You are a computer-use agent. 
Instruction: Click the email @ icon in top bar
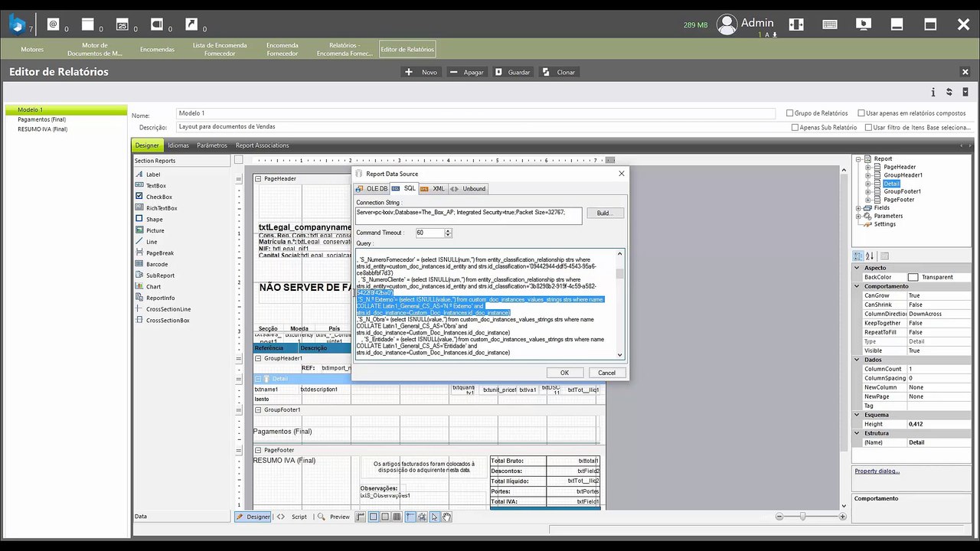click(53, 24)
